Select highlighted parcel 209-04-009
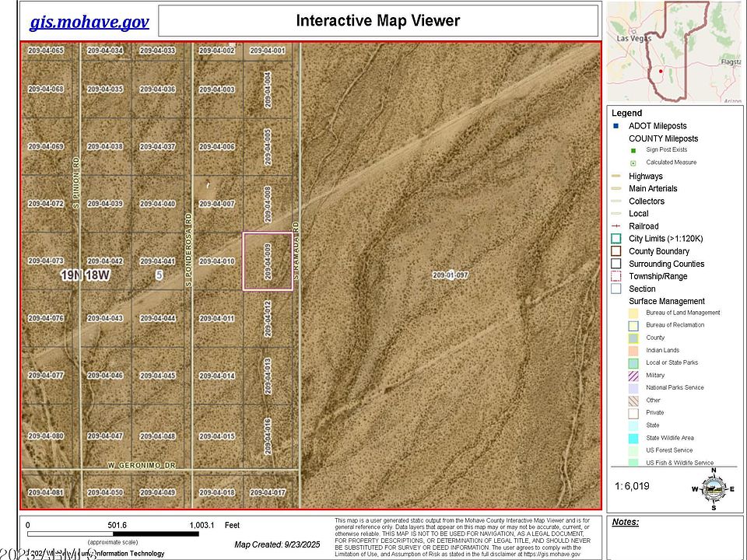Image resolution: width=747 pixels, height=560 pixels. (x=268, y=261)
